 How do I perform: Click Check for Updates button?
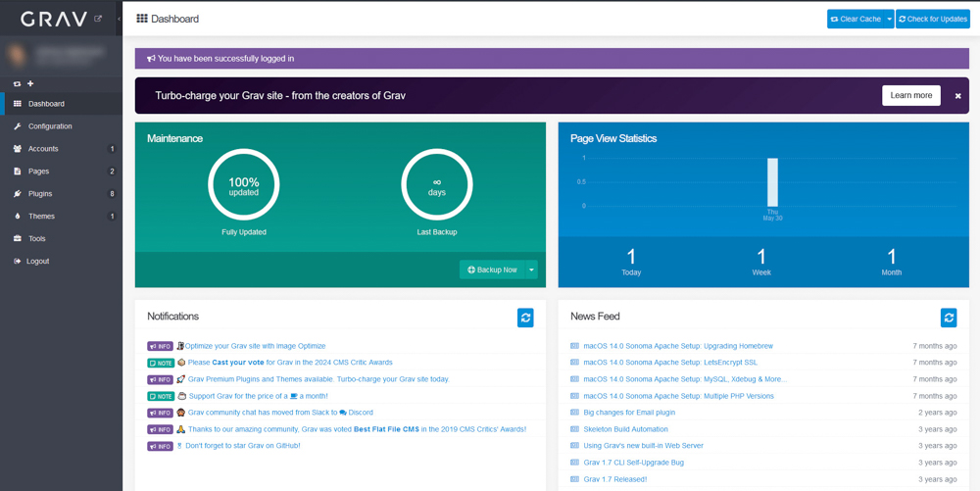(933, 20)
